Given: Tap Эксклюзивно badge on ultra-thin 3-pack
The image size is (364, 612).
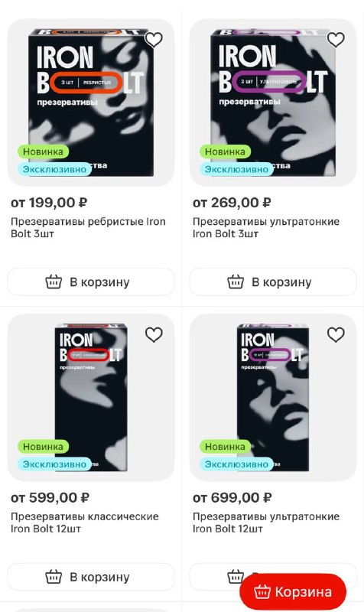Looking at the screenshot, I should (236, 169).
